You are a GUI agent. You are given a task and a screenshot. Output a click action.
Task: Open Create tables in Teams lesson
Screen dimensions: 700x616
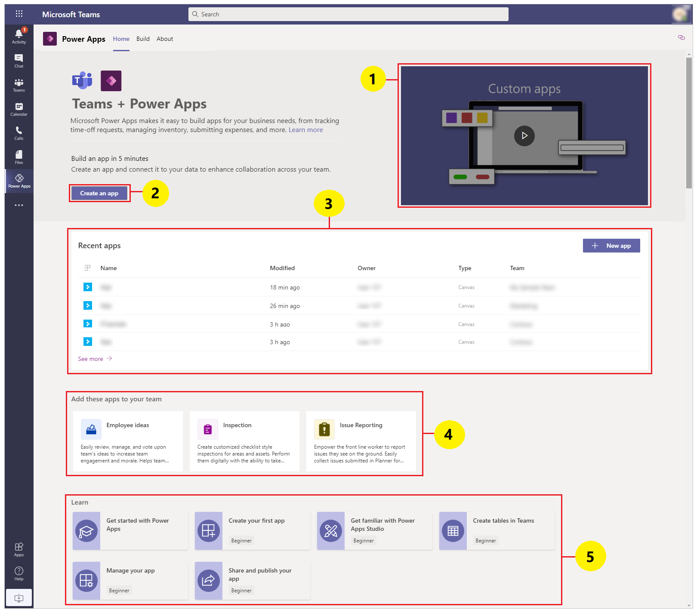[497, 531]
